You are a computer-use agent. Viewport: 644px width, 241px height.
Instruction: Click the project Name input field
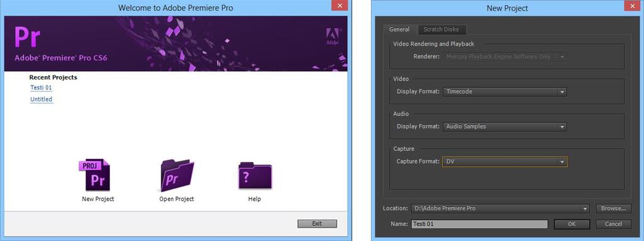(x=479, y=224)
